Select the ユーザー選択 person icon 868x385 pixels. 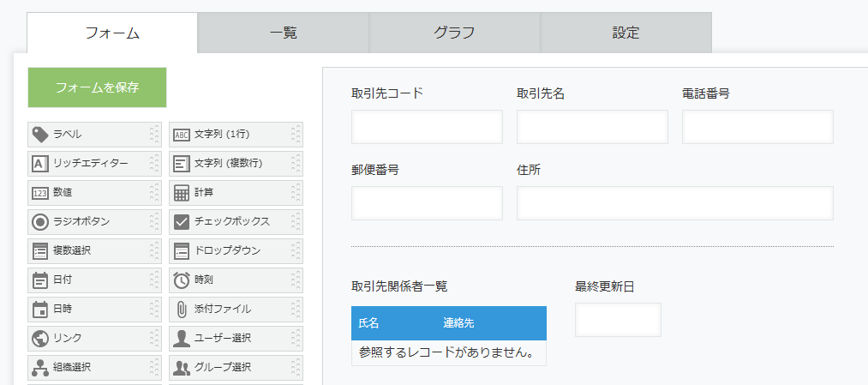[181, 338]
